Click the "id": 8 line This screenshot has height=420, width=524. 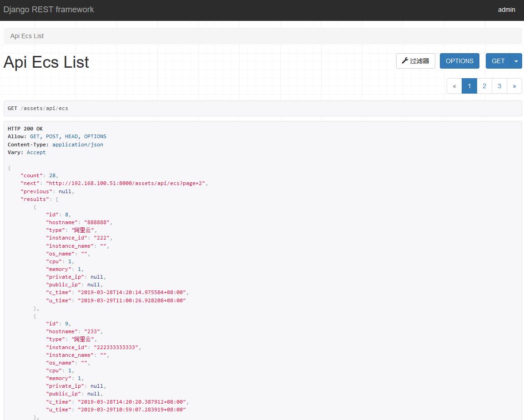(58, 215)
